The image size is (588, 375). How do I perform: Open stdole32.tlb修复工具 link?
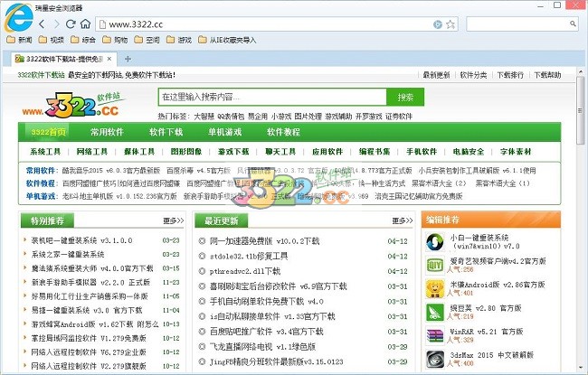249,257
